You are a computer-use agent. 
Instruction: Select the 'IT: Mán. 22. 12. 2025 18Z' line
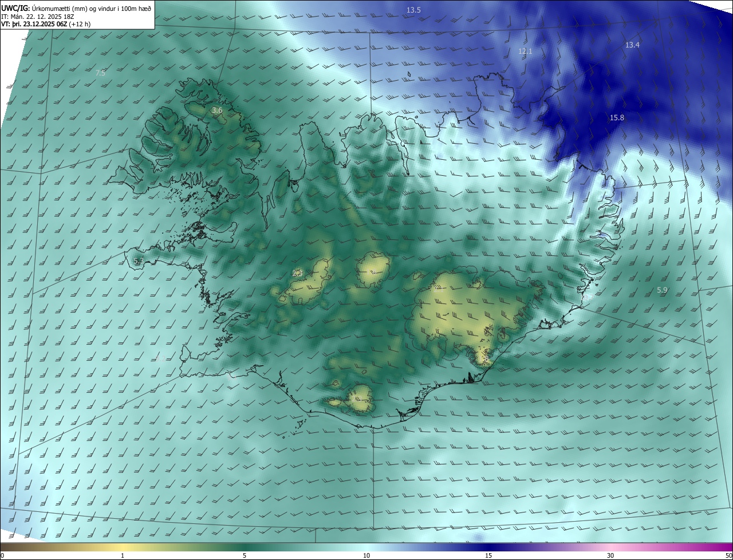(x=37, y=17)
